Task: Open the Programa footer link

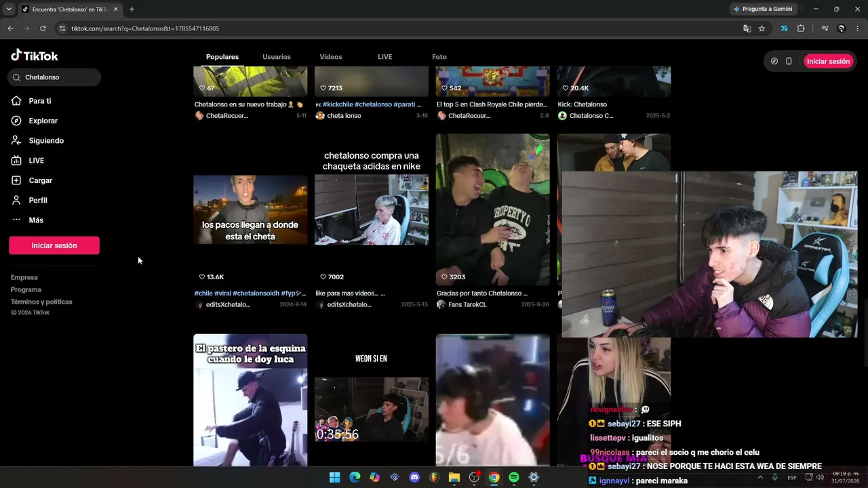Action: (26, 289)
